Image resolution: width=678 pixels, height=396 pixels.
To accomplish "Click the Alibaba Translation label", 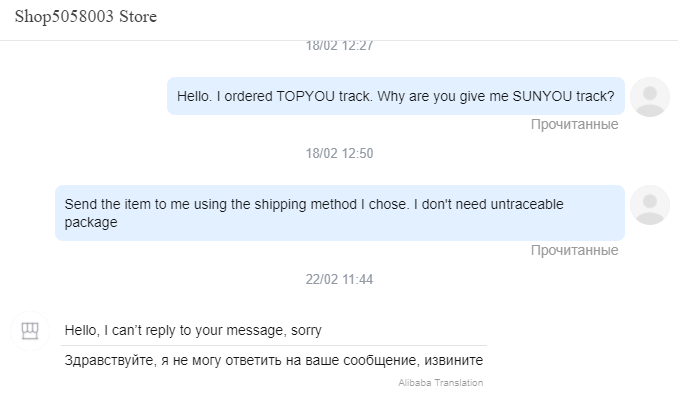I will 441,383.
